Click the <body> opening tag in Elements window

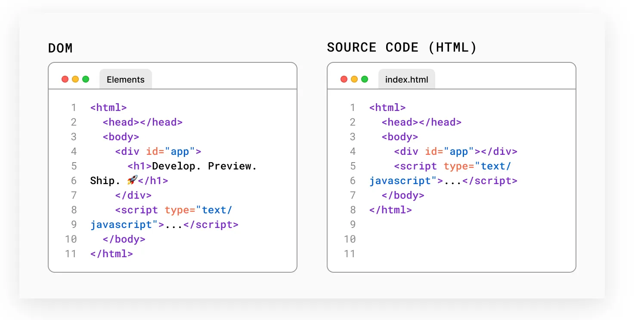121,137
